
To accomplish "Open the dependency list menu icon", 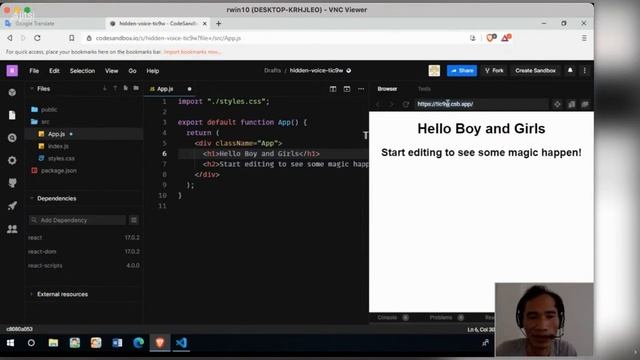I will click(133, 220).
